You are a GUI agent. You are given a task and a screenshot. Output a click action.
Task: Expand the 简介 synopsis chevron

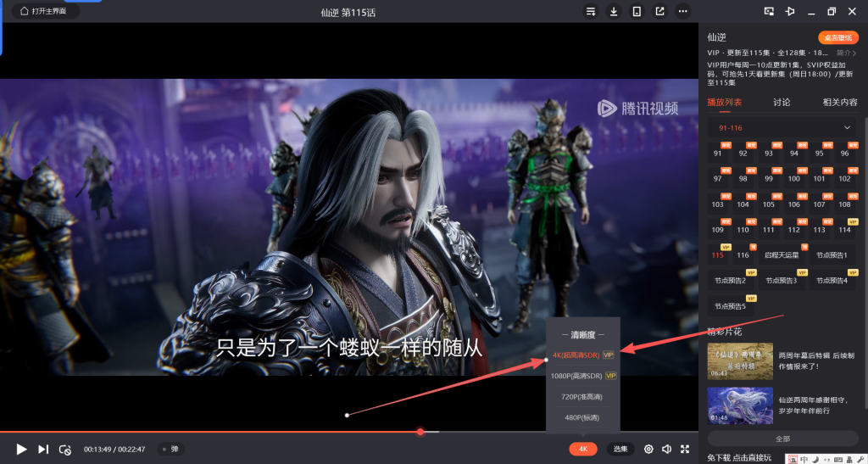tap(848, 53)
